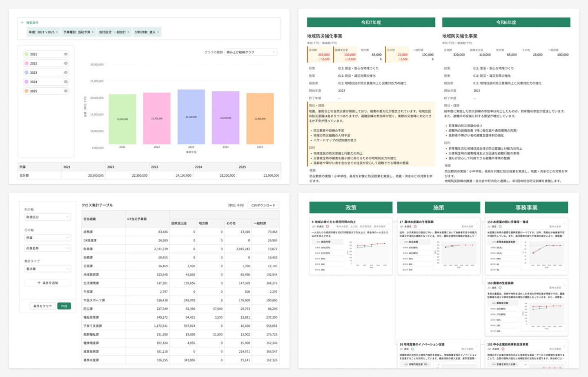Click the 総務課 row label
Screen dimensions: 588x377
[88, 232]
